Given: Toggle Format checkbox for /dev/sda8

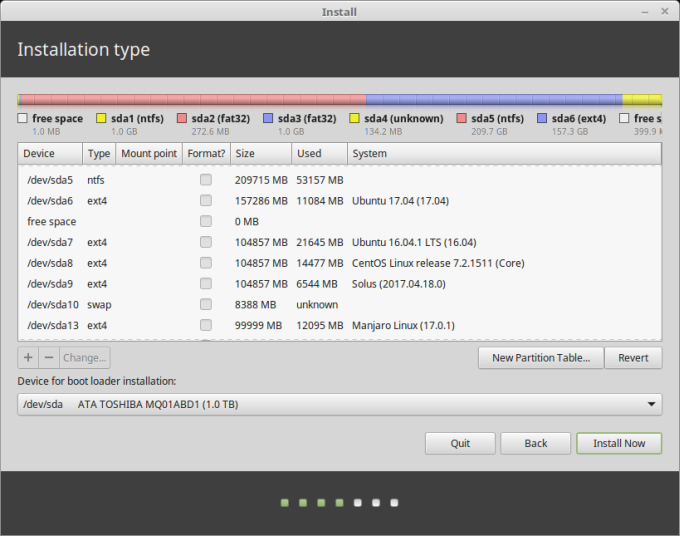Looking at the screenshot, I should click(x=206, y=263).
